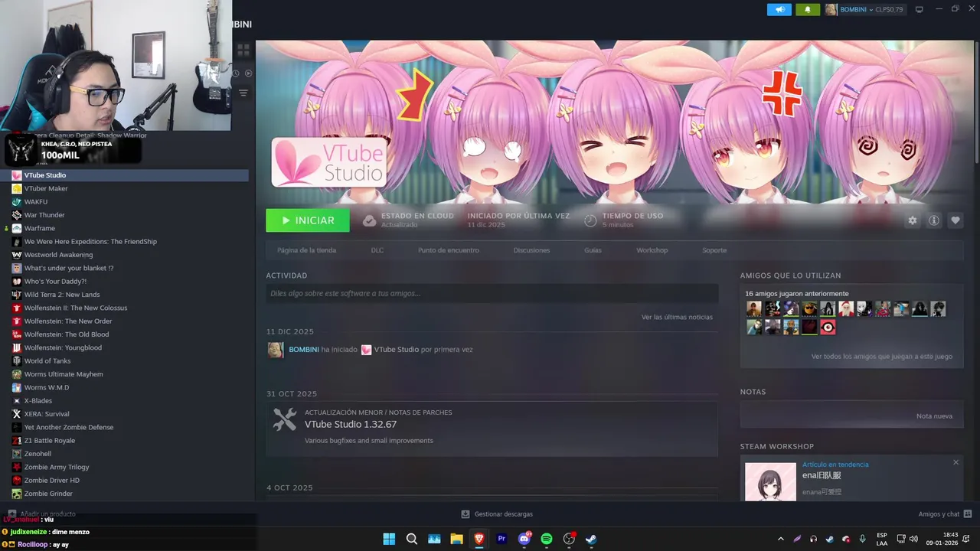
Task: Open Brave browser from taskbar
Action: pyautogui.click(x=479, y=539)
